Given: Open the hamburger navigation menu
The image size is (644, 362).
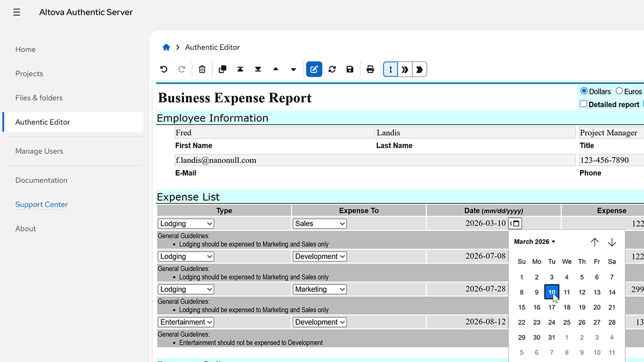Looking at the screenshot, I should pos(17,12).
